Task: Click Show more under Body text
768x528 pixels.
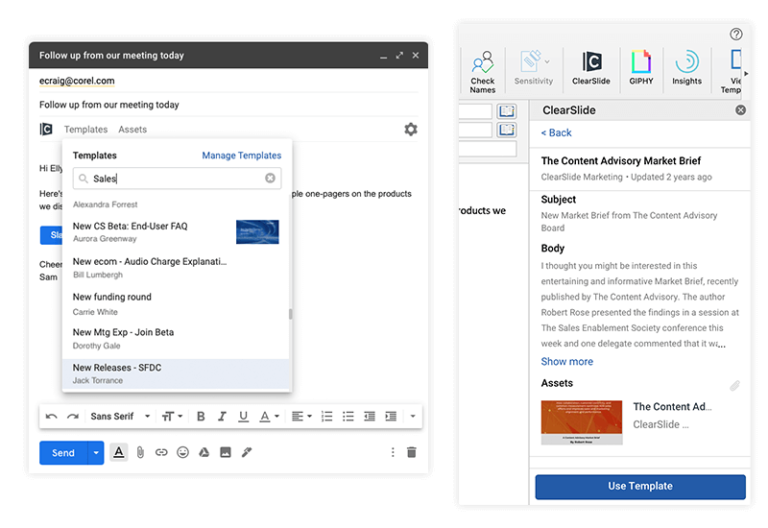Action: click(567, 361)
